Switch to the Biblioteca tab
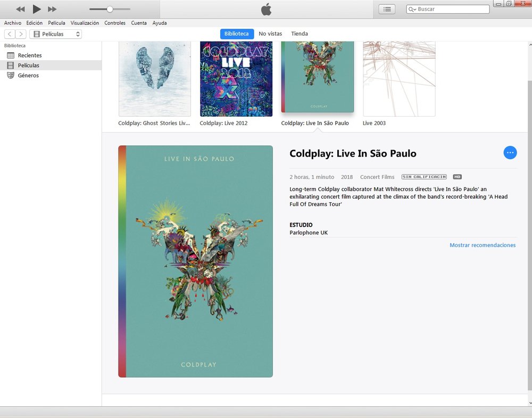532x418 pixels. click(x=237, y=34)
